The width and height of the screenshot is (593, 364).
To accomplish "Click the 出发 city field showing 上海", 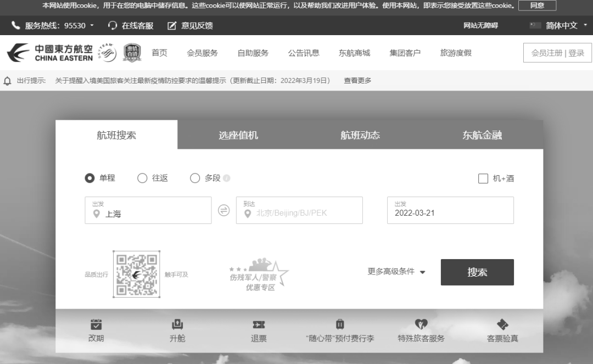I will pyautogui.click(x=148, y=210).
